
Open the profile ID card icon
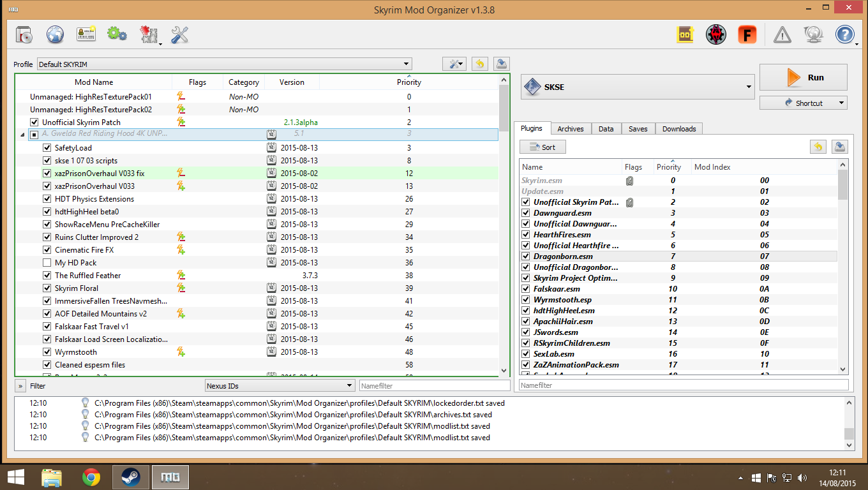pos(86,34)
